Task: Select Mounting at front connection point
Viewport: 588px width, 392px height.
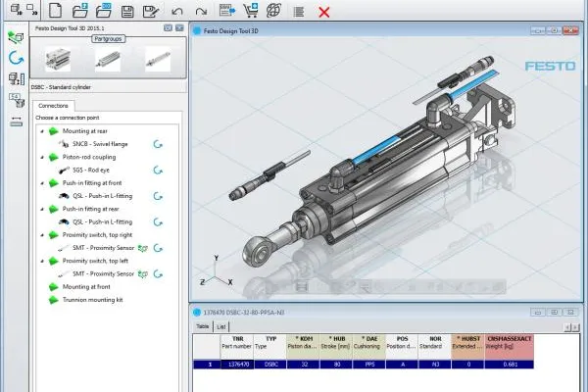Action: pyautogui.click(x=86, y=287)
